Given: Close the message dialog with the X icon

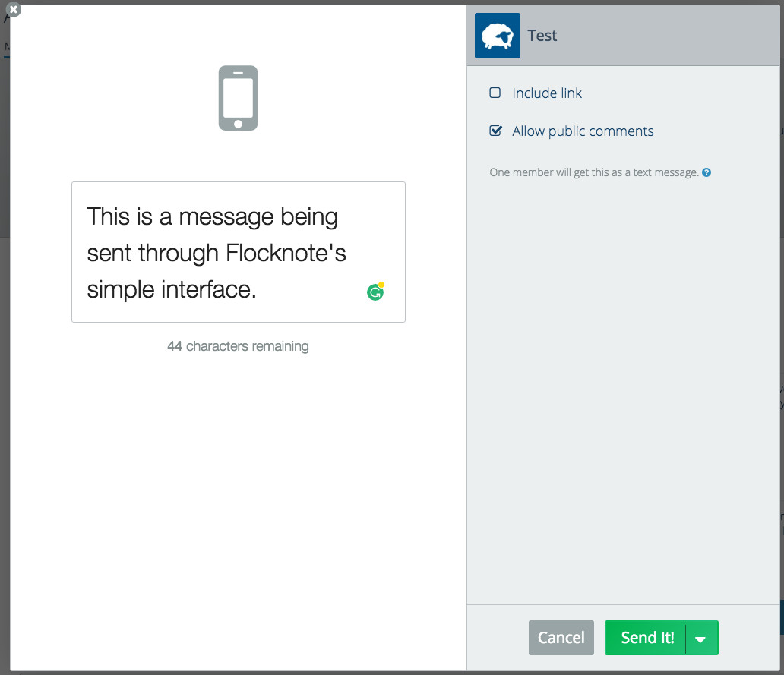Looking at the screenshot, I should pyautogui.click(x=14, y=9).
